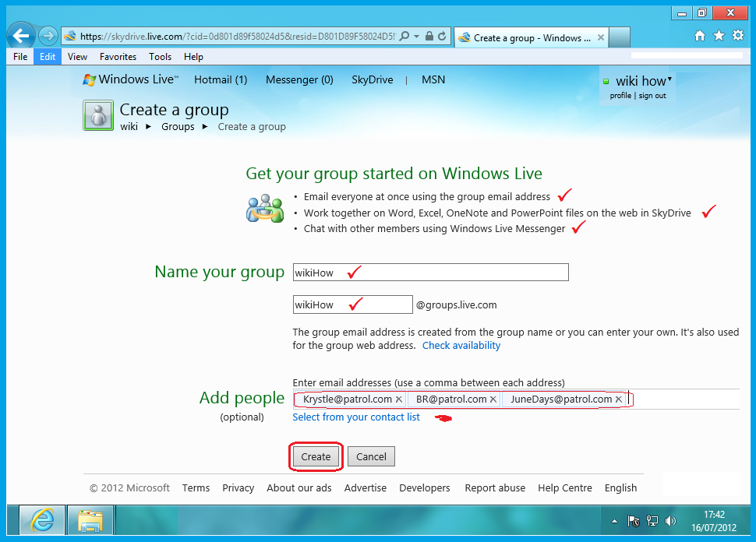Click the Windows Live logo
Viewport: 756px width, 542px height.
tap(131, 79)
